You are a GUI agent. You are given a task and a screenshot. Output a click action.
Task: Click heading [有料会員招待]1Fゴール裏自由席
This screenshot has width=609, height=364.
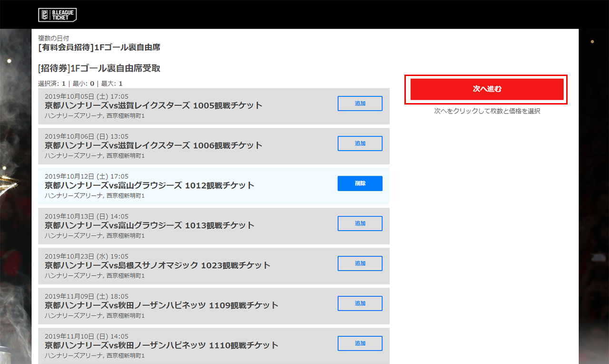pos(99,47)
